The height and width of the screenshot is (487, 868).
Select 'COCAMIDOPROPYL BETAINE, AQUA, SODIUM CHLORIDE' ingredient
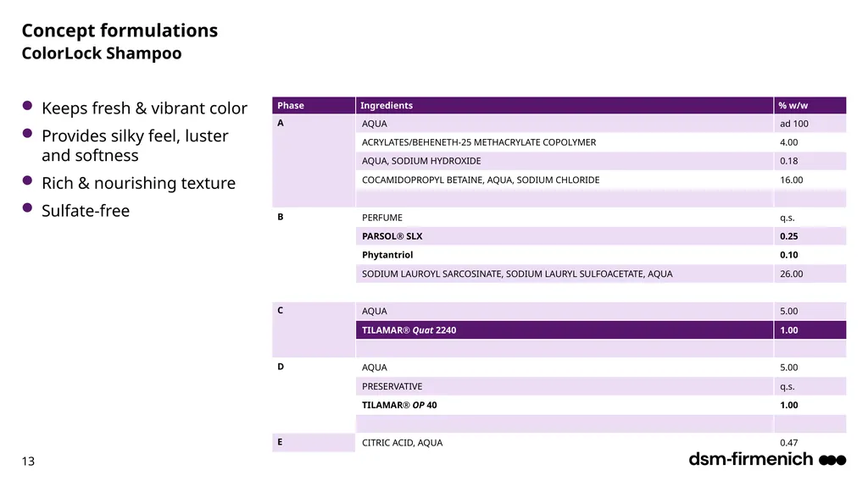pyautogui.click(x=481, y=180)
